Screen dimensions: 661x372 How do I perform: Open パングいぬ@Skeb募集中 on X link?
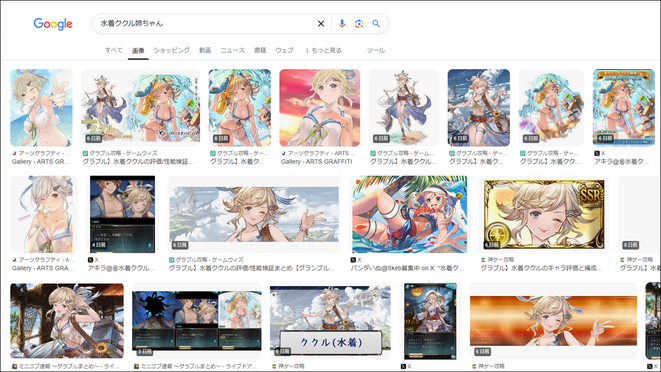(407, 268)
